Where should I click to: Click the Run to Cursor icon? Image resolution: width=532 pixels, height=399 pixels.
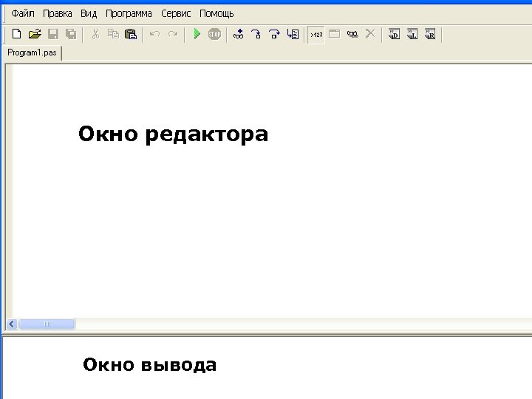(293, 34)
